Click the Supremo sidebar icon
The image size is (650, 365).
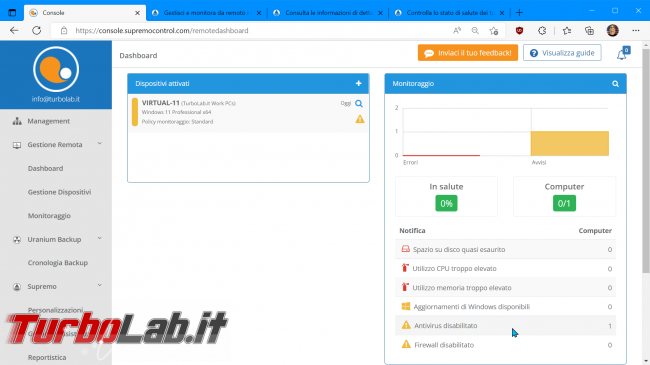coord(17,287)
